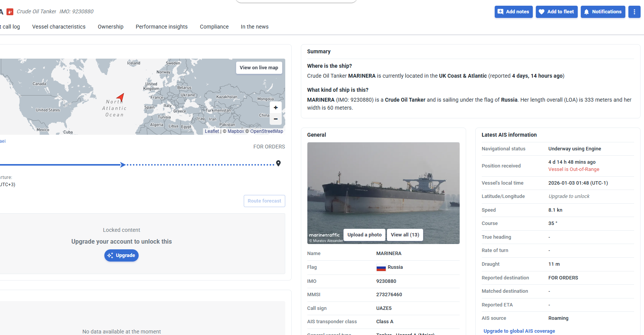Click the Add notes button
The image size is (644, 335).
pos(513,12)
